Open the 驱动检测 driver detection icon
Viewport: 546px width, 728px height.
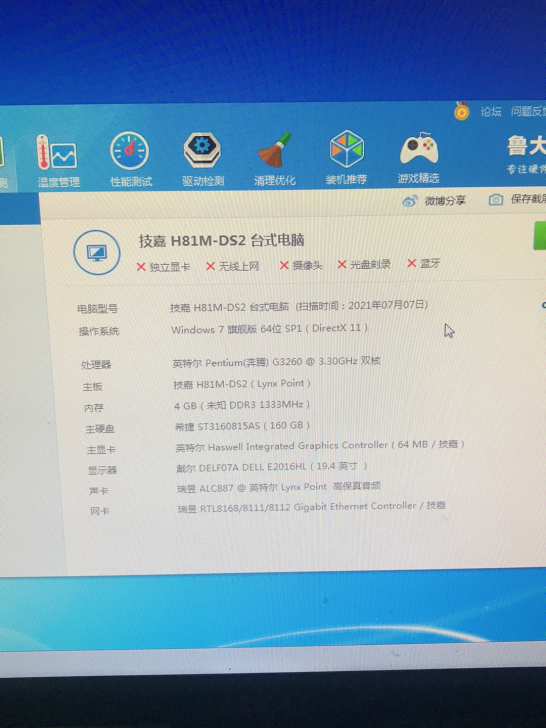click(x=202, y=150)
